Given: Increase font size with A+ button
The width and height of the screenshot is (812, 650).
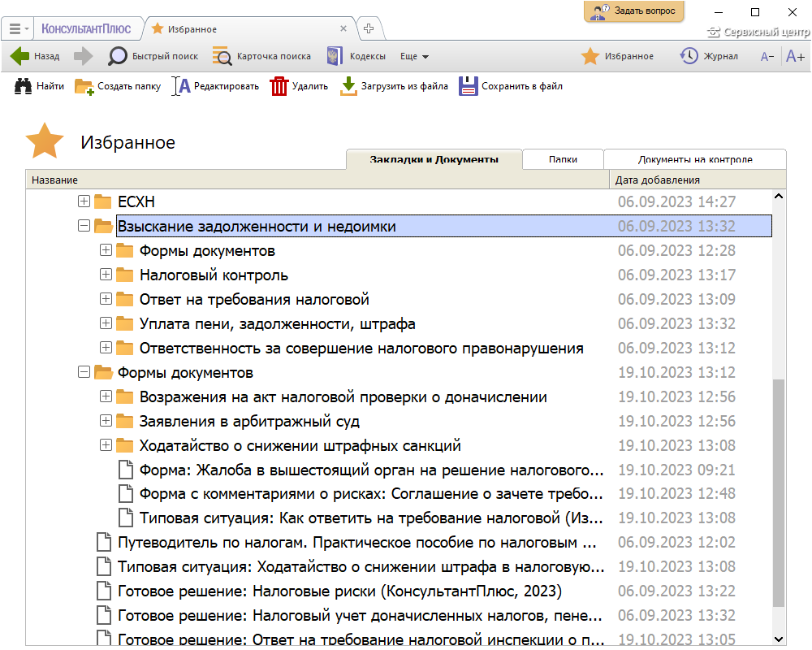Looking at the screenshot, I should coord(795,56).
